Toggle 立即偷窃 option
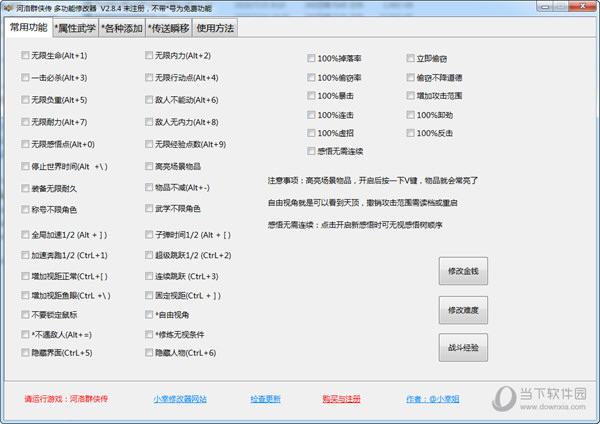Viewport: 600px width, 424px height. pos(410,59)
